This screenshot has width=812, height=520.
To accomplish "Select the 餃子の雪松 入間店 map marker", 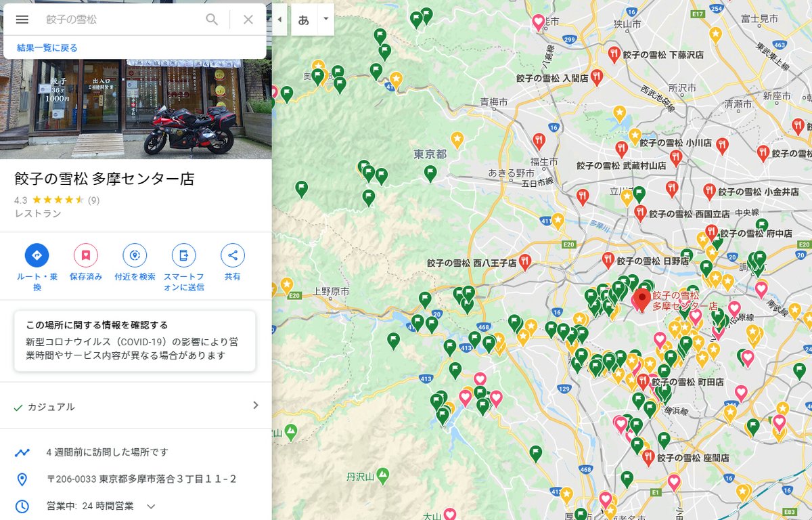I will (596, 78).
